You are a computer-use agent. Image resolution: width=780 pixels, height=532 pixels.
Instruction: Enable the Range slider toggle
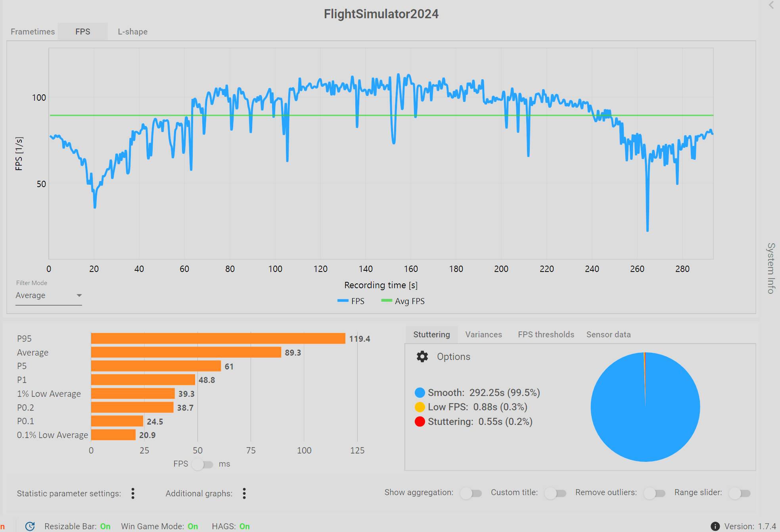pyautogui.click(x=740, y=493)
